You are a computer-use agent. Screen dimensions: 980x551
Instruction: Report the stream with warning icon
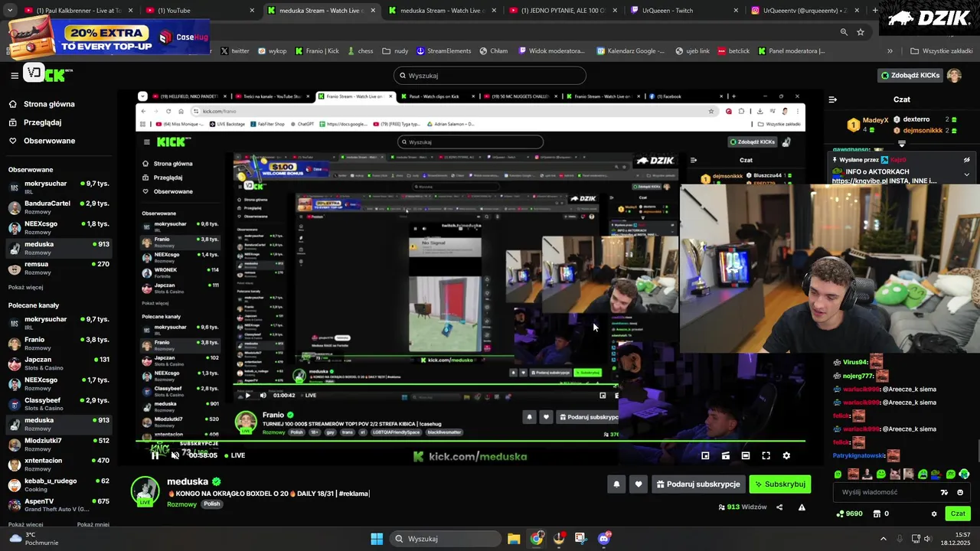point(802,507)
